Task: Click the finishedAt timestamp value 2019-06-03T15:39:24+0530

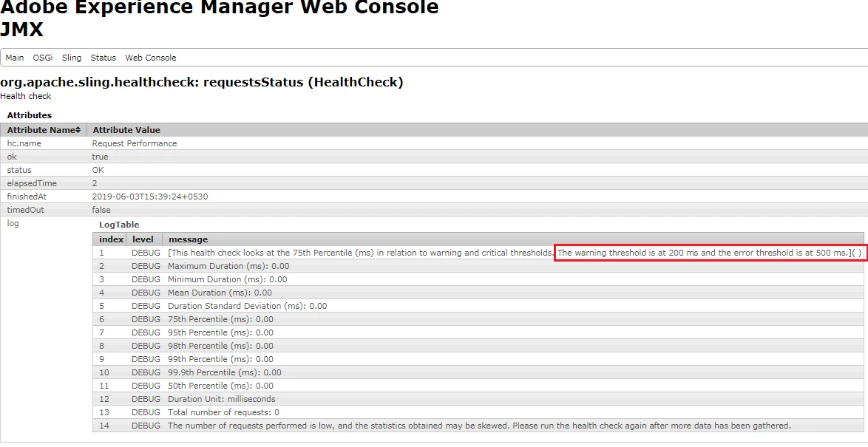Action: pyautogui.click(x=150, y=197)
